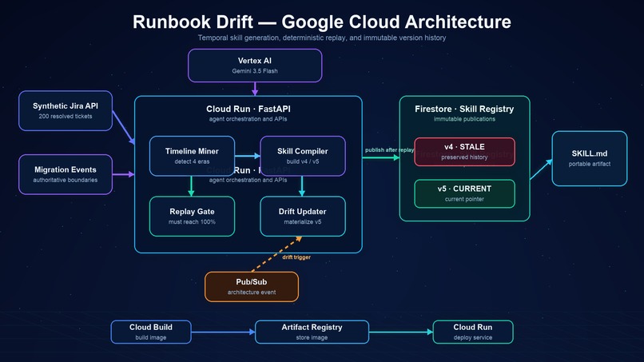Click the 'store image' text

tap(312, 338)
